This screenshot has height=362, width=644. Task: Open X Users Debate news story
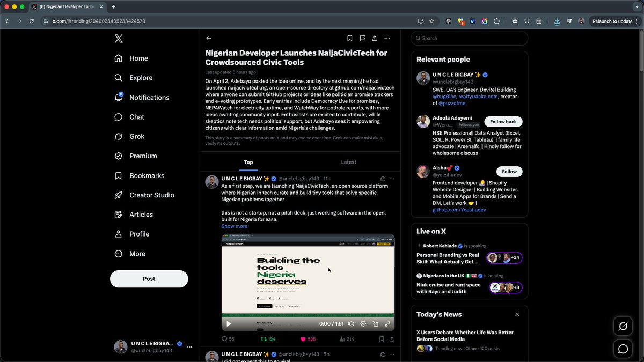465,336
